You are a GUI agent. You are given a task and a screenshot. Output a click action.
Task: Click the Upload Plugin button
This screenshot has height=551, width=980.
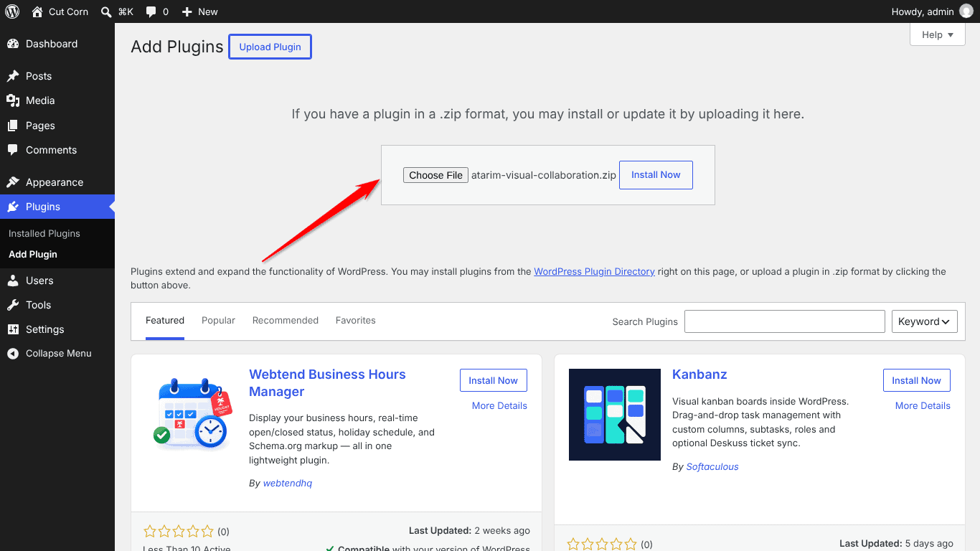[270, 47]
